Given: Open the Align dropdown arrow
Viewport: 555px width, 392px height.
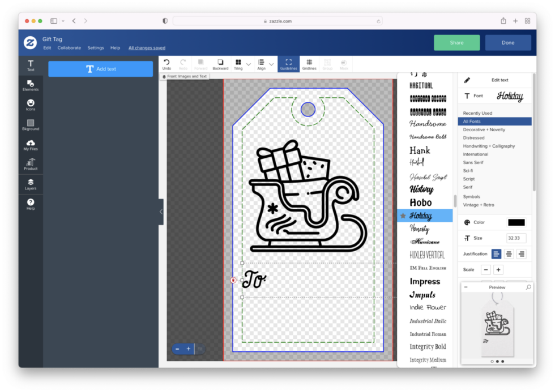Looking at the screenshot, I should [270, 63].
